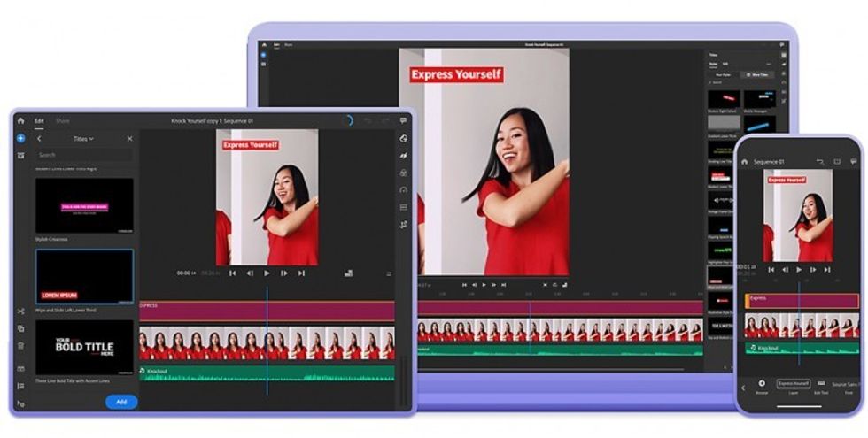Select the EXPRESS title clip on tablet timeline

click(x=267, y=311)
